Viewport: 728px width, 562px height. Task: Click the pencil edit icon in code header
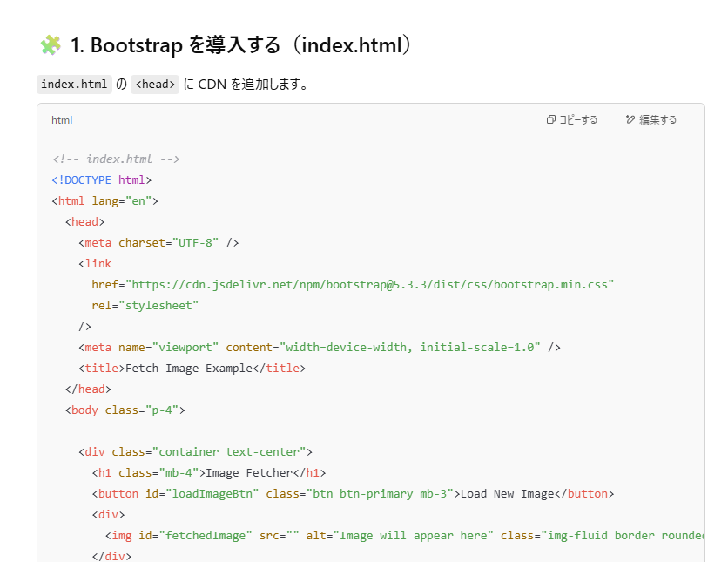pyautogui.click(x=630, y=120)
